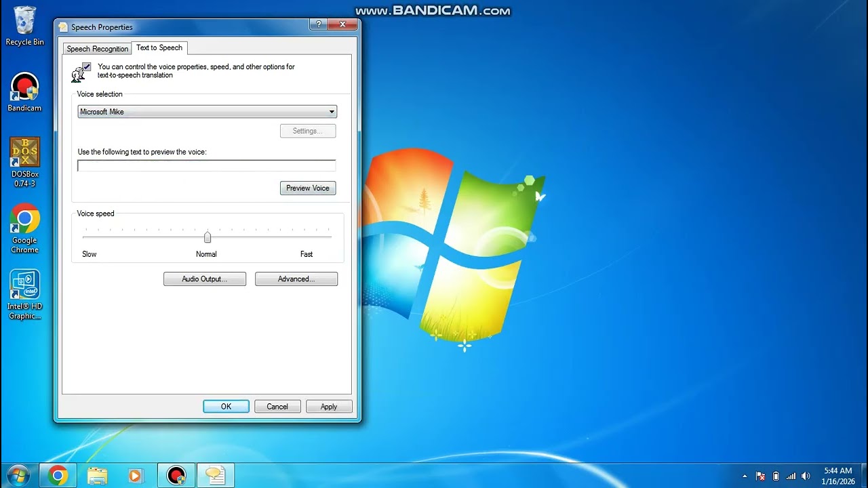The width and height of the screenshot is (868, 488).
Task: Click the "You can control the voice properties" text
Action: click(x=196, y=71)
